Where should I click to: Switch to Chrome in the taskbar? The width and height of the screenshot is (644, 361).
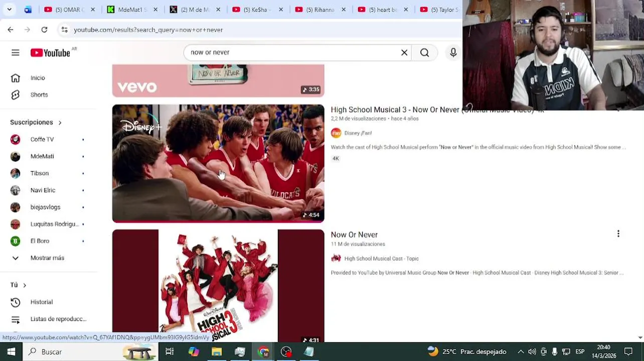(x=263, y=351)
